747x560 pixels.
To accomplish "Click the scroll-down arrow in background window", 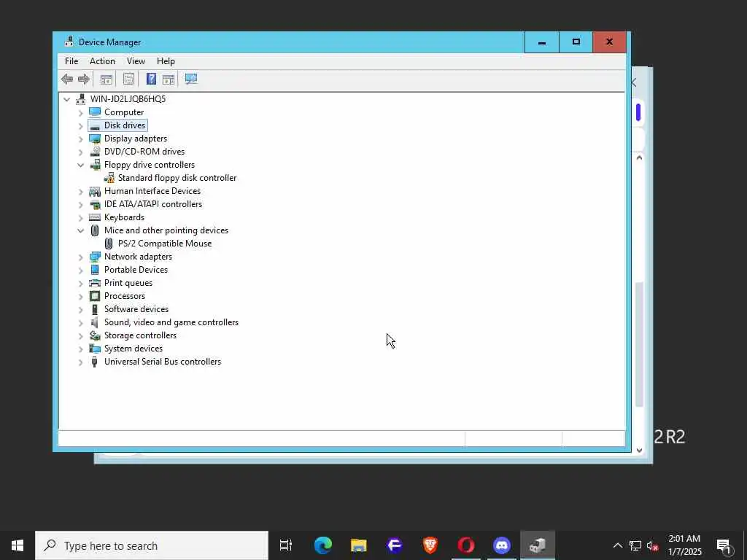I will click(x=639, y=450).
